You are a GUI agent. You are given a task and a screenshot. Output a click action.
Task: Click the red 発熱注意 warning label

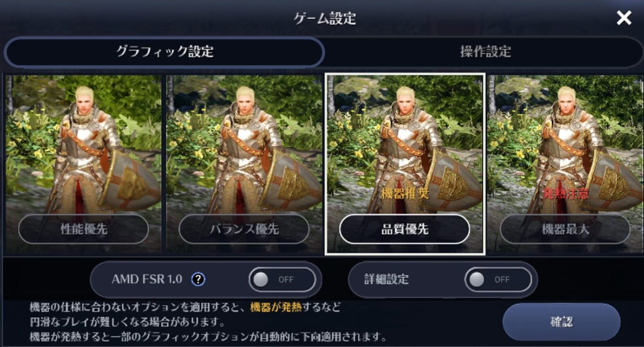click(566, 193)
